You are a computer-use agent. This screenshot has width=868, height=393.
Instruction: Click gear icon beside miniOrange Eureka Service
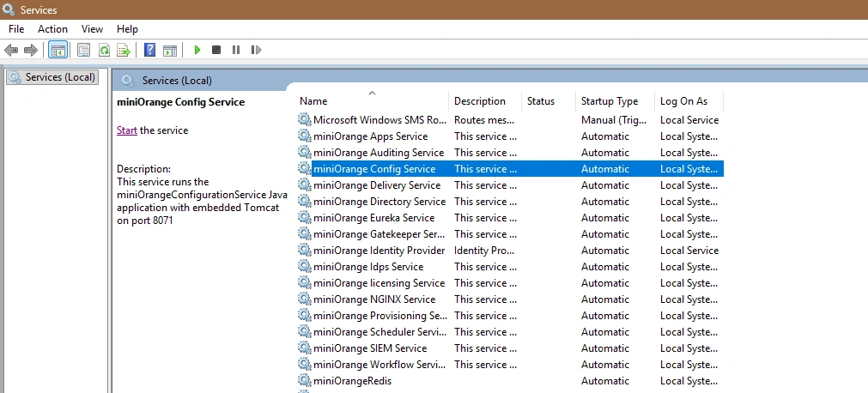(305, 218)
